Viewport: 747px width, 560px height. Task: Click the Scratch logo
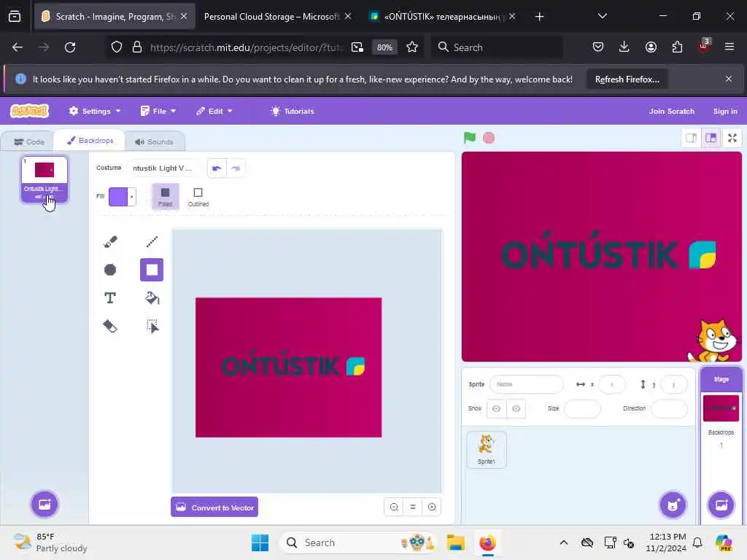[29, 111]
